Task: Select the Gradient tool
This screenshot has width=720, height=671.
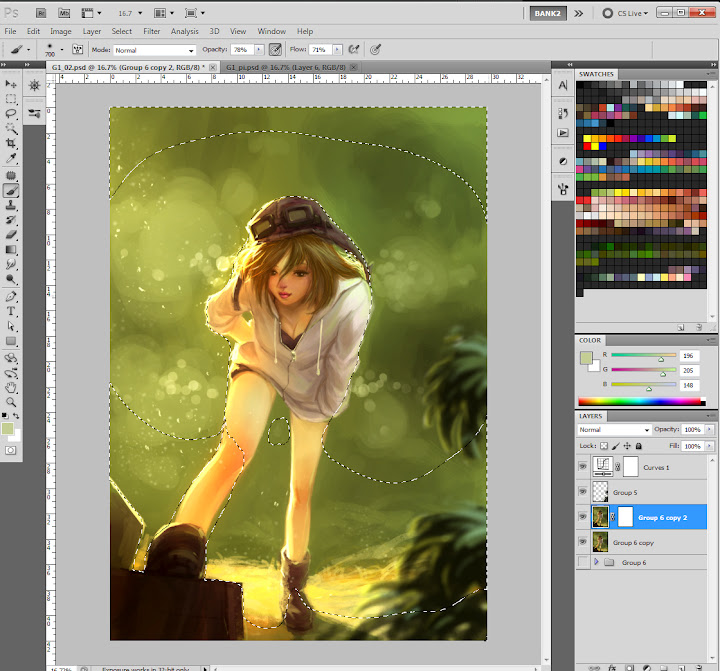Action: click(11, 250)
